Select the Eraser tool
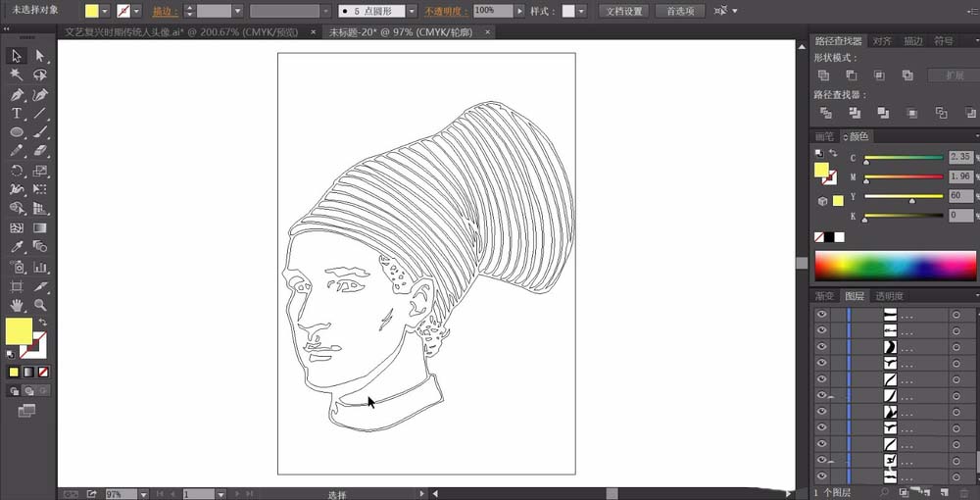 tap(40, 151)
